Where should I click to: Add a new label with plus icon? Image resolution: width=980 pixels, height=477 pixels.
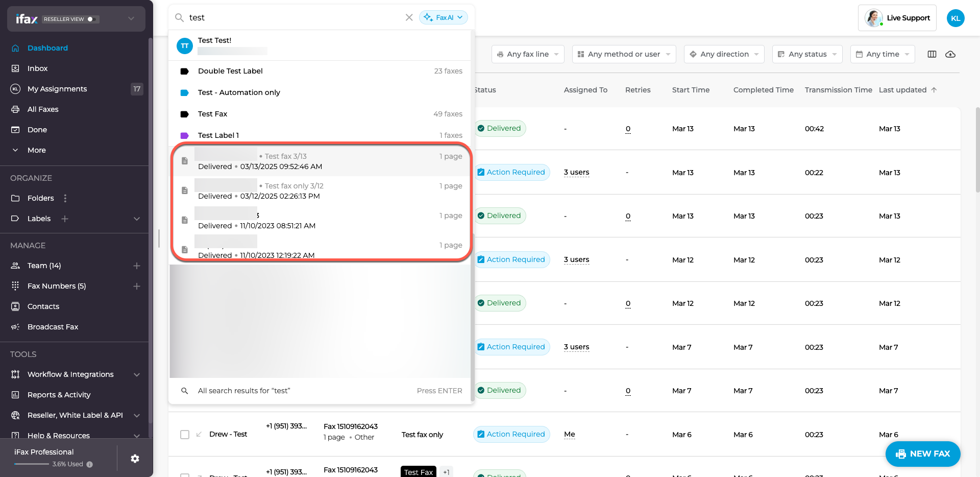[x=65, y=219]
